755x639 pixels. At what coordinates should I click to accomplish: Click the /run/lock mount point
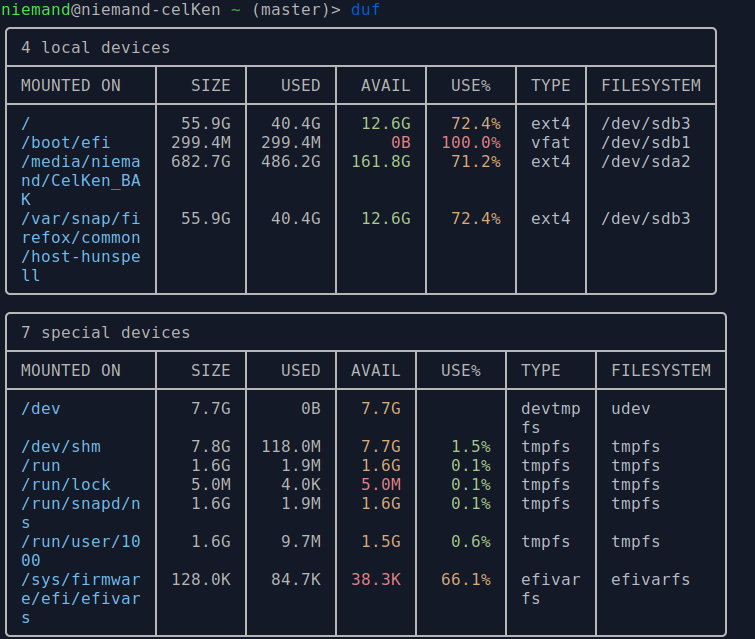coord(65,485)
